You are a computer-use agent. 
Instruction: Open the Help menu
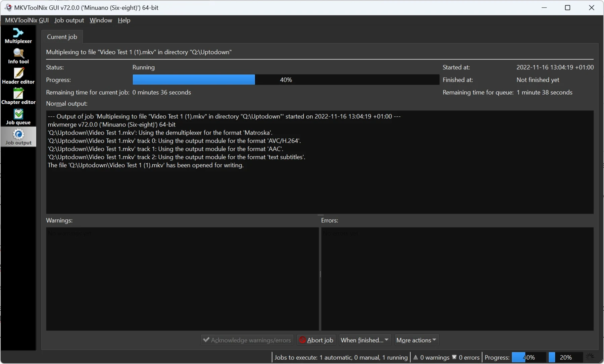click(x=124, y=20)
